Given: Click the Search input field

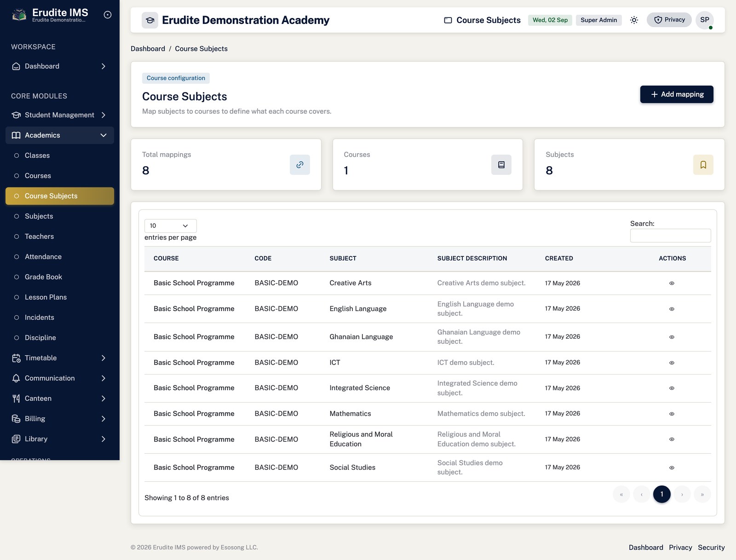Looking at the screenshot, I should coord(670,236).
